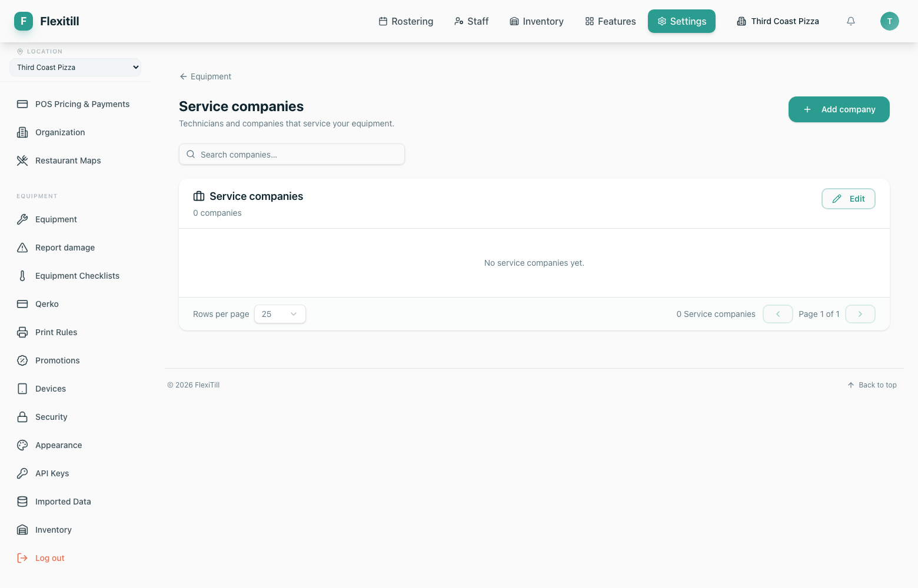Click the Add company button
This screenshot has width=918, height=588.
point(839,109)
